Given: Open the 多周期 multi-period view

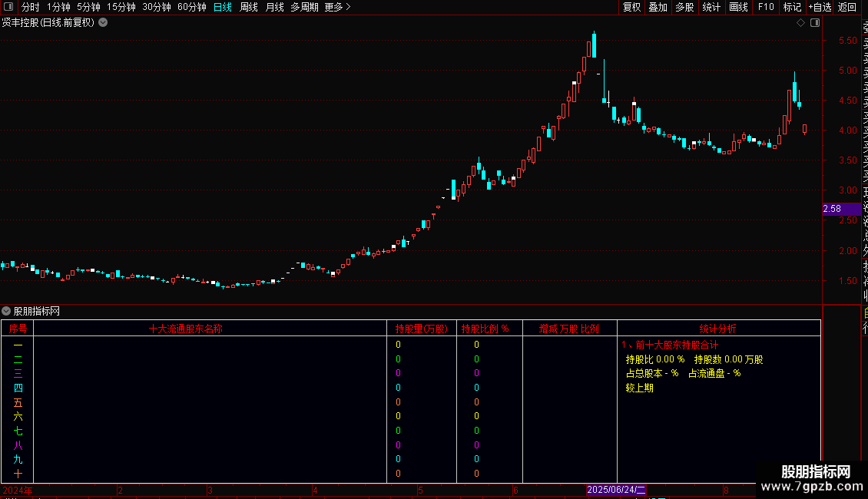Looking at the screenshot, I should 304,7.
